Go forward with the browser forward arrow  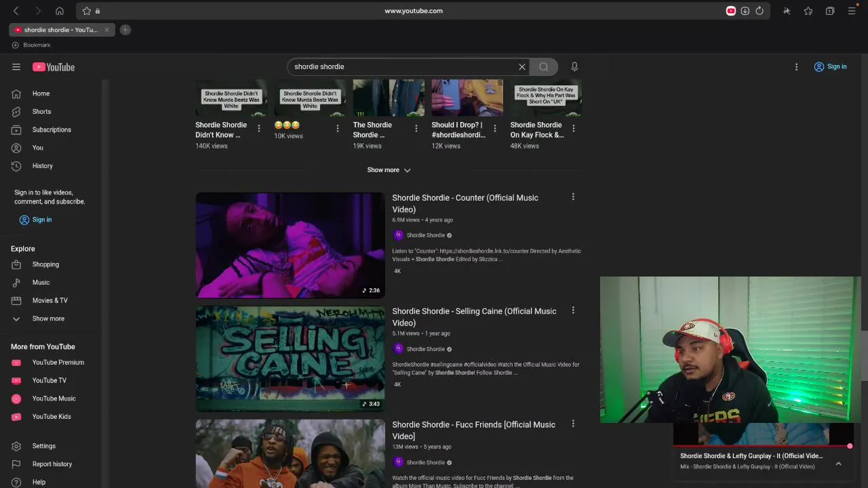pos(38,11)
